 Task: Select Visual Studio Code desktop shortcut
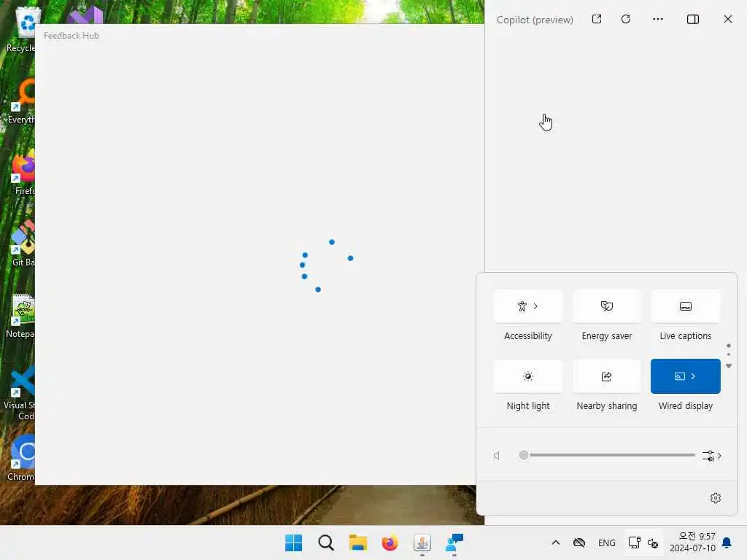click(x=20, y=393)
